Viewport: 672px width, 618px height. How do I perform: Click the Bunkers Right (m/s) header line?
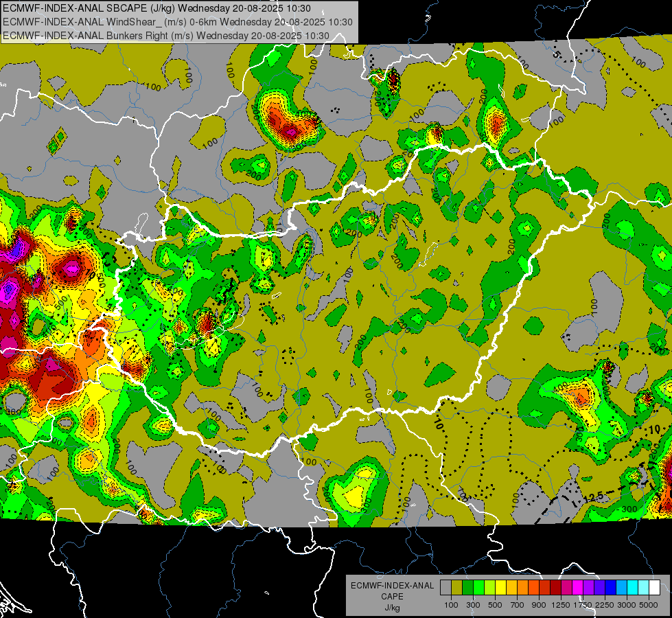(166, 36)
